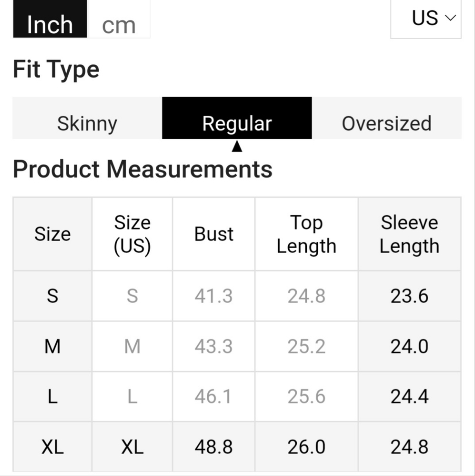
Task: Click the Bust column header
Action: (214, 234)
